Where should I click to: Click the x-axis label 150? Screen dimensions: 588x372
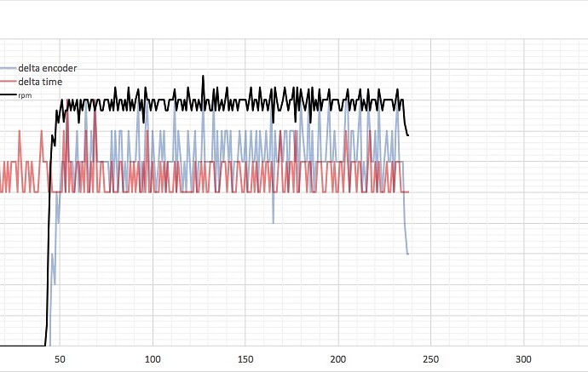click(245, 359)
